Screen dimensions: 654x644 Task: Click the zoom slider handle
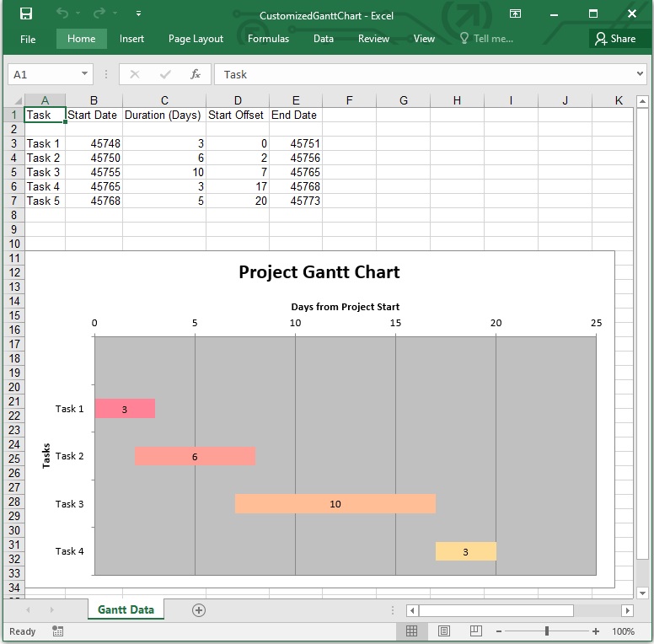tap(547, 631)
